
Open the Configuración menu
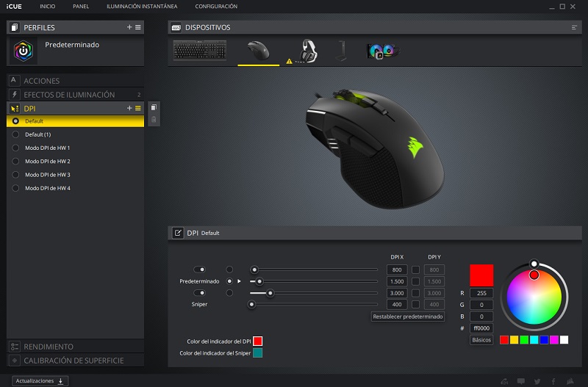coord(216,7)
